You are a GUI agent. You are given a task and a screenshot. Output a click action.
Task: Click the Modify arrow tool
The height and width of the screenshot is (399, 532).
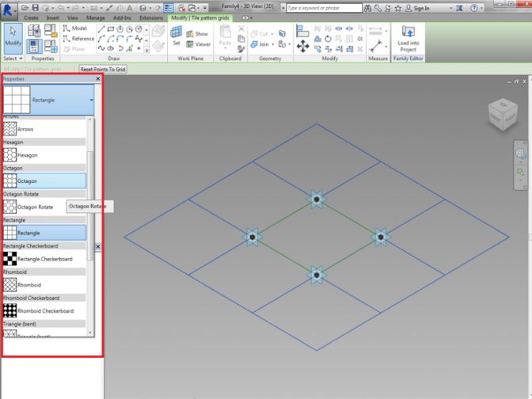coord(13,36)
